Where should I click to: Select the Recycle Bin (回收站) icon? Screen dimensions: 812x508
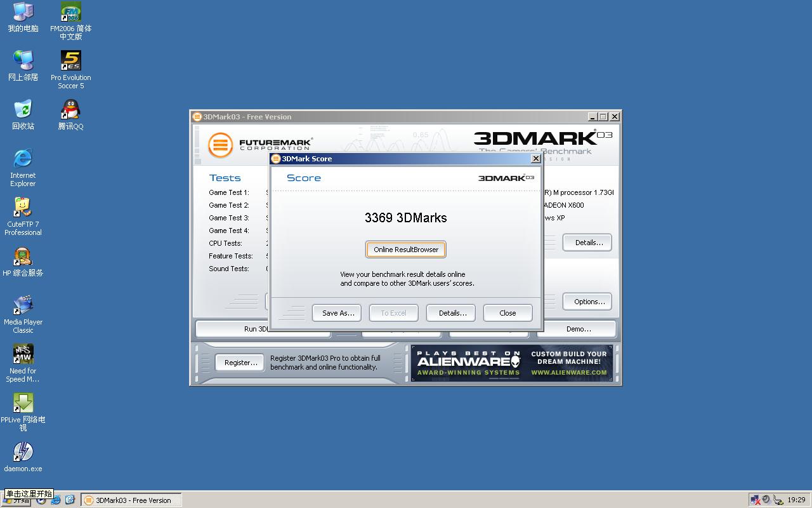click(x=23, y=110)
